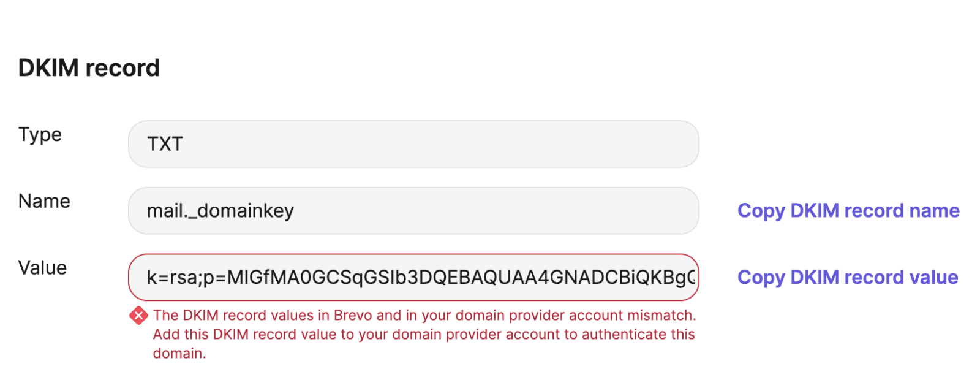Click the empty right side of Type field

551,144
